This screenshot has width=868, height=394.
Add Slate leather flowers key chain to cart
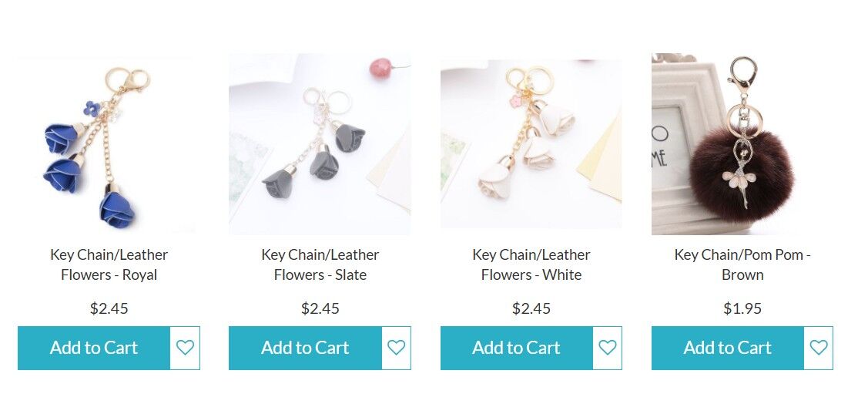pos(305,348)
